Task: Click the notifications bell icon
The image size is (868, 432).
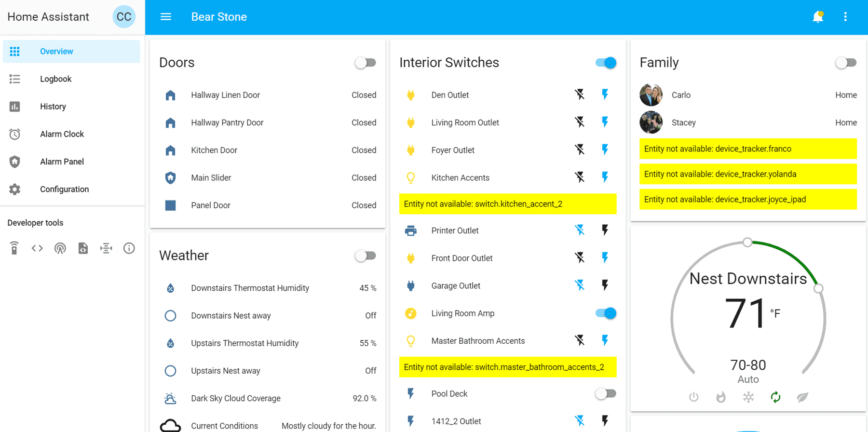Action: [x=818, y=17]
